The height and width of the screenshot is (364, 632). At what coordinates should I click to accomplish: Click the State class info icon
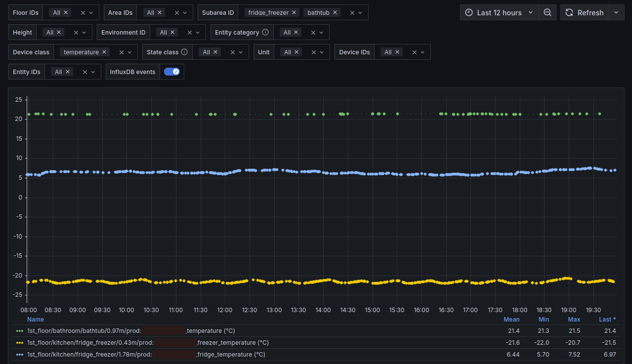[x=184, y=52]
